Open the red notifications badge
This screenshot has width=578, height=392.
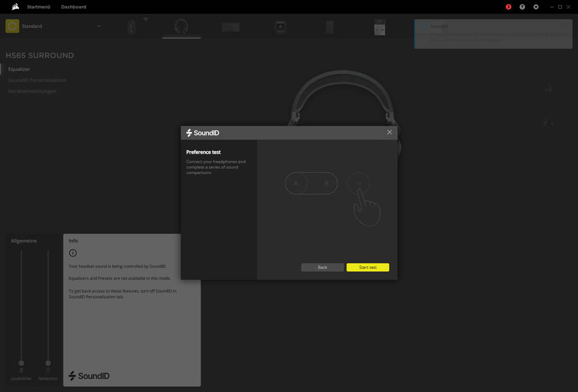pos(508,6)
